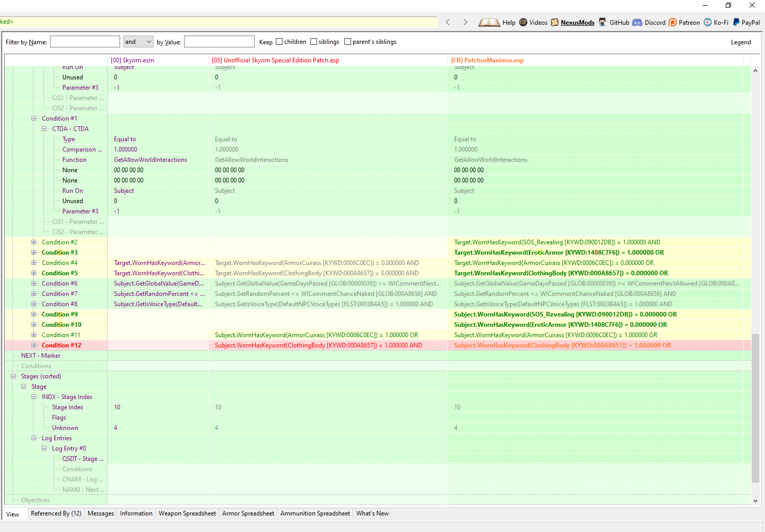Open Weapon Spreadsheet tab
Image resolution: width=765 pixels, height=532 pixels.
coord(187,513)
